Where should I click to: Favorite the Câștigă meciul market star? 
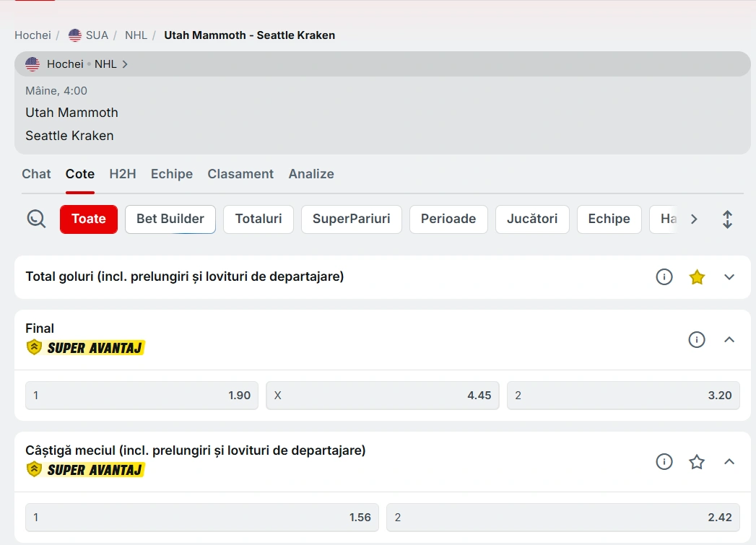697,462
